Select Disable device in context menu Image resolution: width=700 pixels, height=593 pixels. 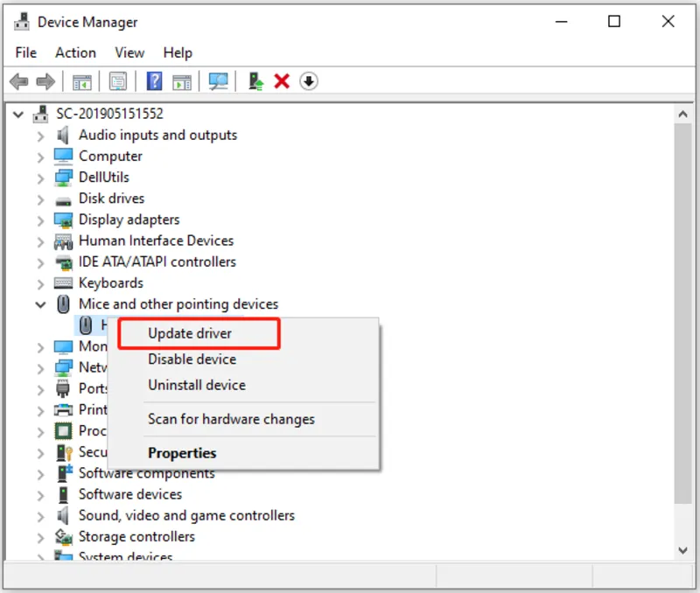tap(192, 359)
